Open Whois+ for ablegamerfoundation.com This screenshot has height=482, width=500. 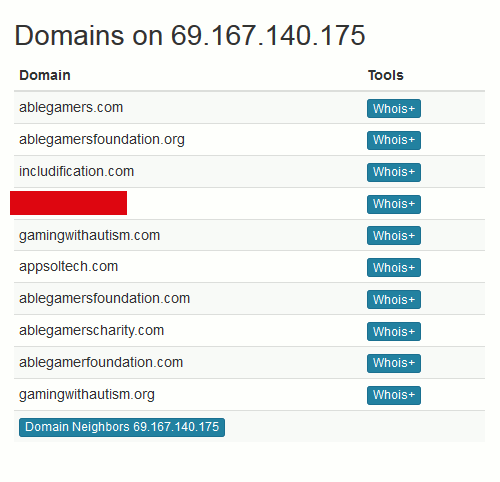394,363
